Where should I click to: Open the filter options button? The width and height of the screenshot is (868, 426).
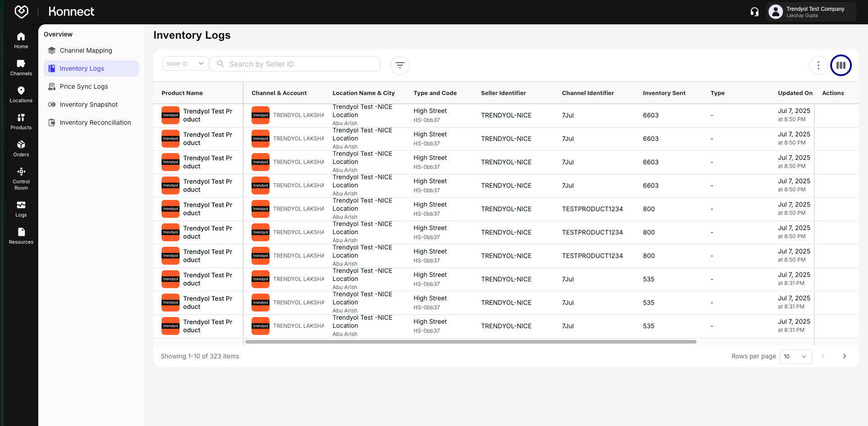(x=400, y=65)
